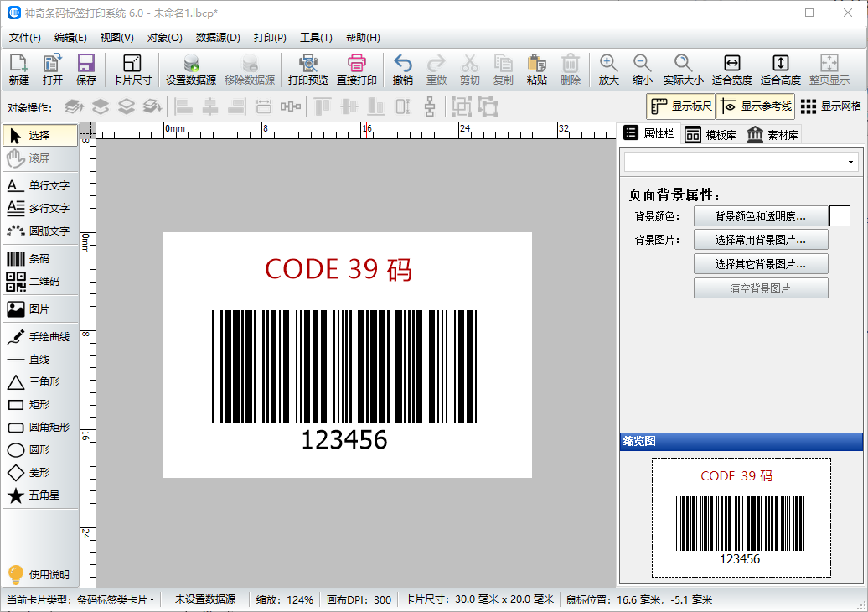Viewport: 868px width, 612px height.
Task: Open 打印预览 print preview
Action: [x=307, y=70]
